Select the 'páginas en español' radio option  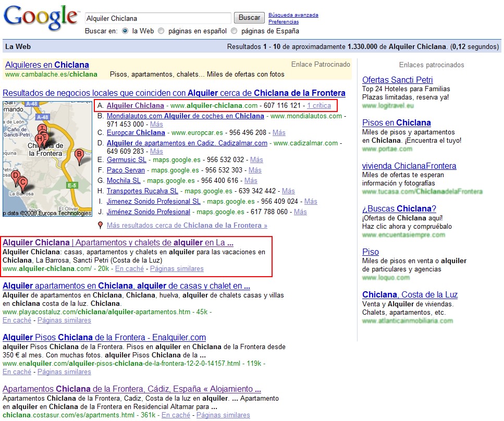tap(161, 31)
